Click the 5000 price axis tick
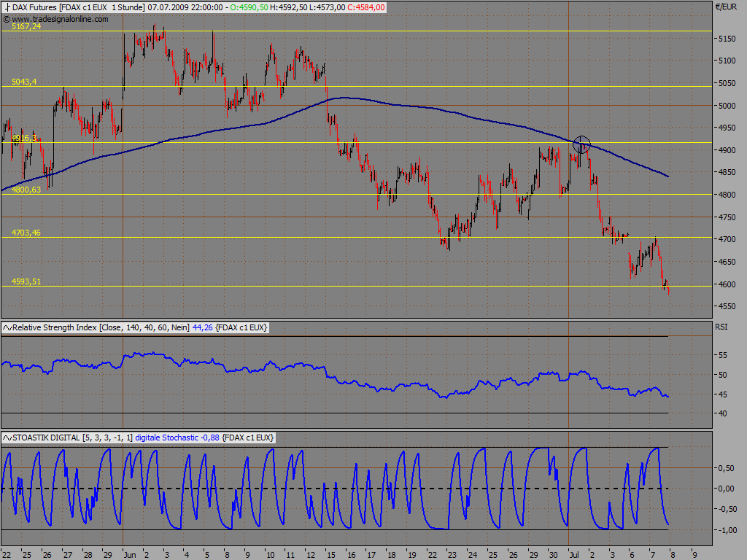This screenshot has height=560, width=747. (727, 106)
